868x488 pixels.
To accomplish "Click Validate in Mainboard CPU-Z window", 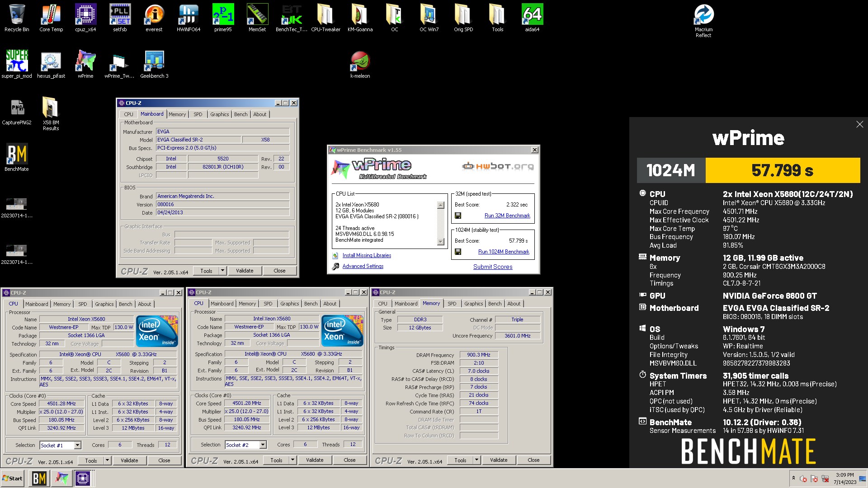I will [245, 271].
